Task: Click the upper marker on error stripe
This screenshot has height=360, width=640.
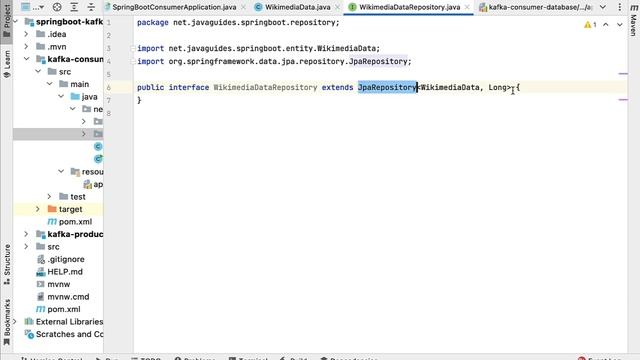Action: tap(623, 74)
